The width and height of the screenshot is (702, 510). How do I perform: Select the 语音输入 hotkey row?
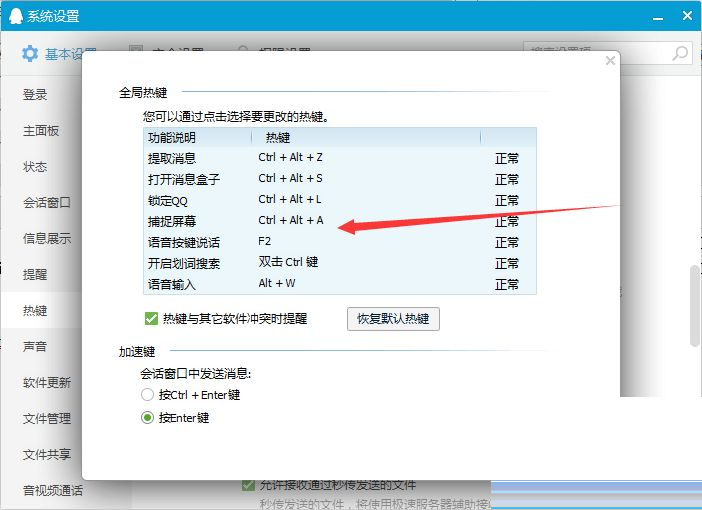coord(340,284)
